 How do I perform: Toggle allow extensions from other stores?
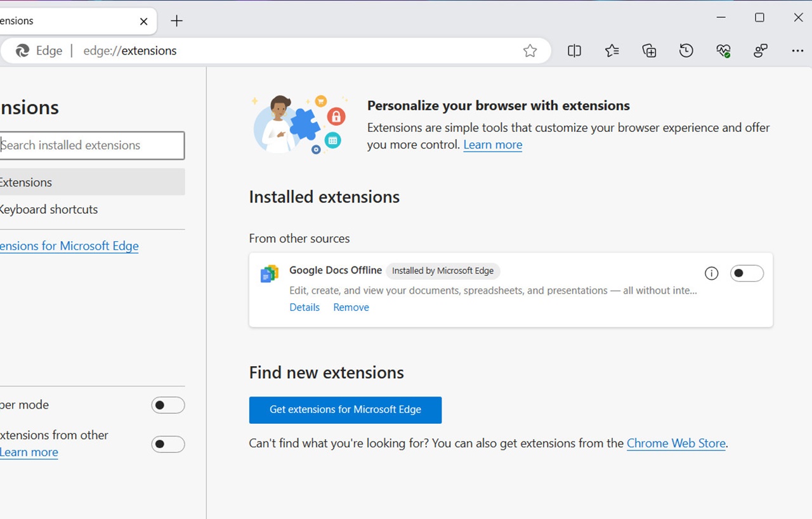(x=168, y=444)
